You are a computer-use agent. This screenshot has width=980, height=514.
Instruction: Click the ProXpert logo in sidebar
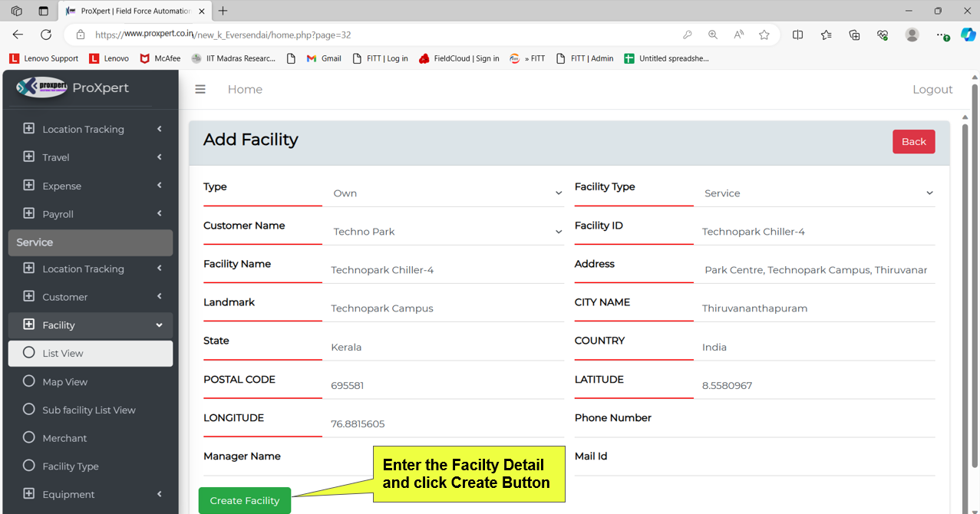coord(42,87)
